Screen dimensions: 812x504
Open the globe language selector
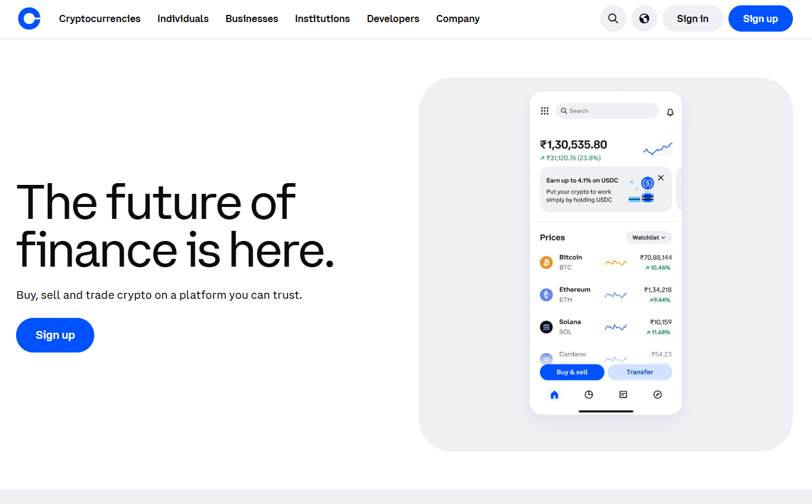(644, 18)
